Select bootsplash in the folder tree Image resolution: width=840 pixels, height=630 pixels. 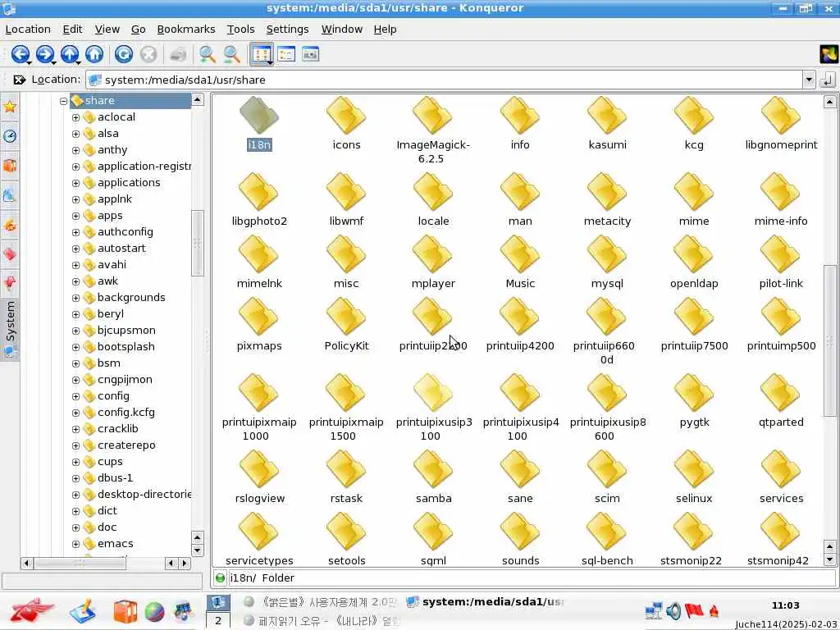[x=126, y=347]
